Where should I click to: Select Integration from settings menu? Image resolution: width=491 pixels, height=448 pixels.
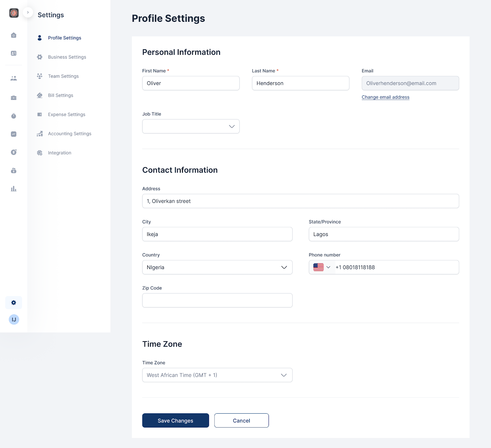pyautogui.click(x=60, y=153)
